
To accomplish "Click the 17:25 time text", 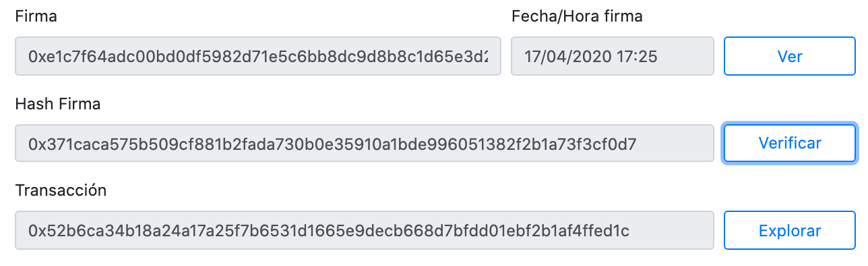I will (x=638, y=57).
